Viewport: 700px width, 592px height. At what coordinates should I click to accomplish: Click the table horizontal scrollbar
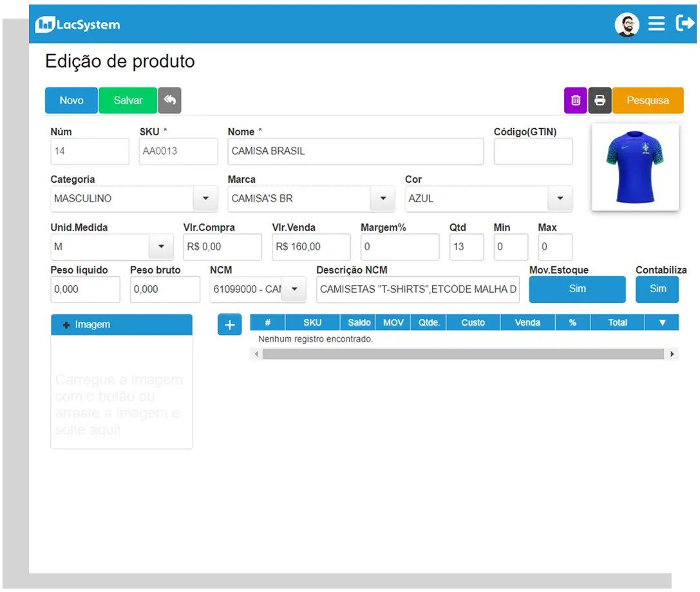[462, 354]
